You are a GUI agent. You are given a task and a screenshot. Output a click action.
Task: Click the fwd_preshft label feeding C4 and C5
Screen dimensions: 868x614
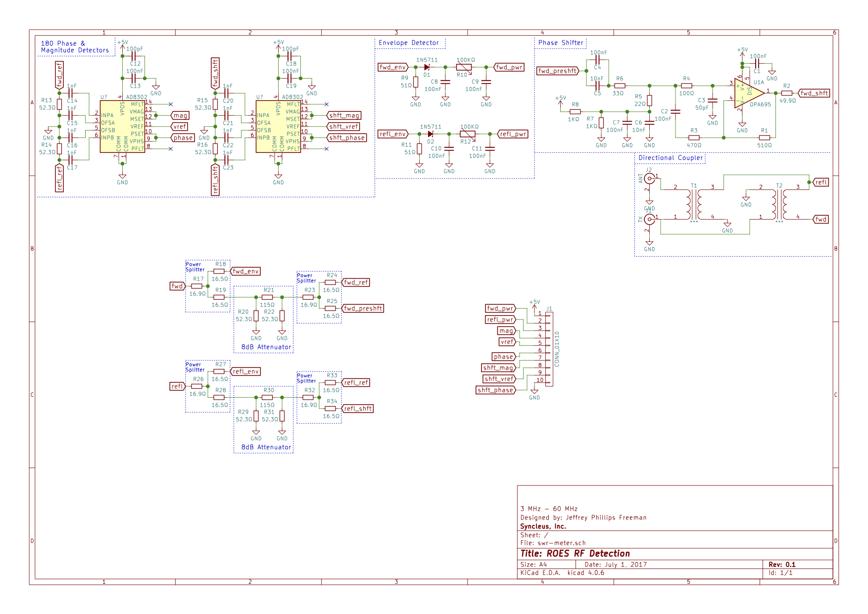tap(558, 71)
